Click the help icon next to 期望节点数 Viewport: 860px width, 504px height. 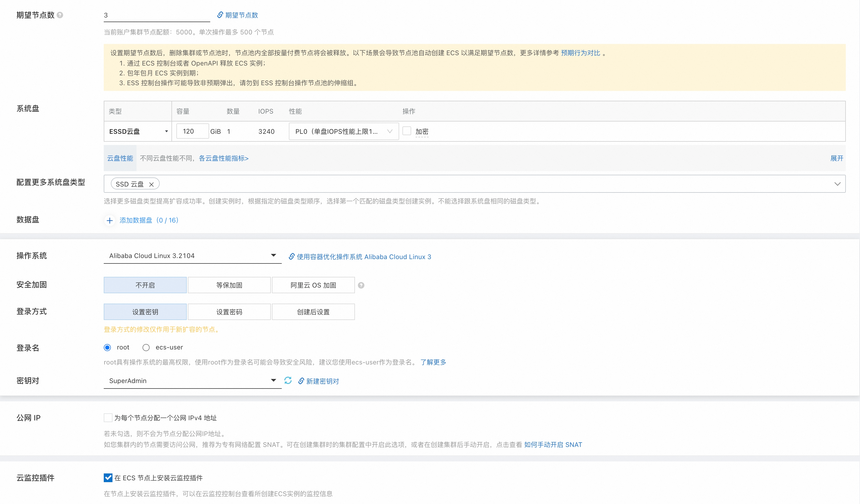pos(60,15)
